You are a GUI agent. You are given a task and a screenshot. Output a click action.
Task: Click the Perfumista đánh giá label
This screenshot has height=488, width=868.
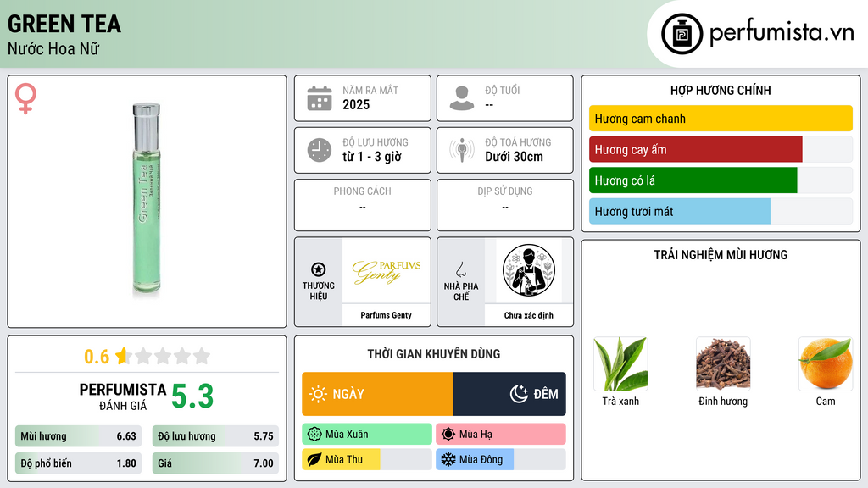(x=123, y=396)
